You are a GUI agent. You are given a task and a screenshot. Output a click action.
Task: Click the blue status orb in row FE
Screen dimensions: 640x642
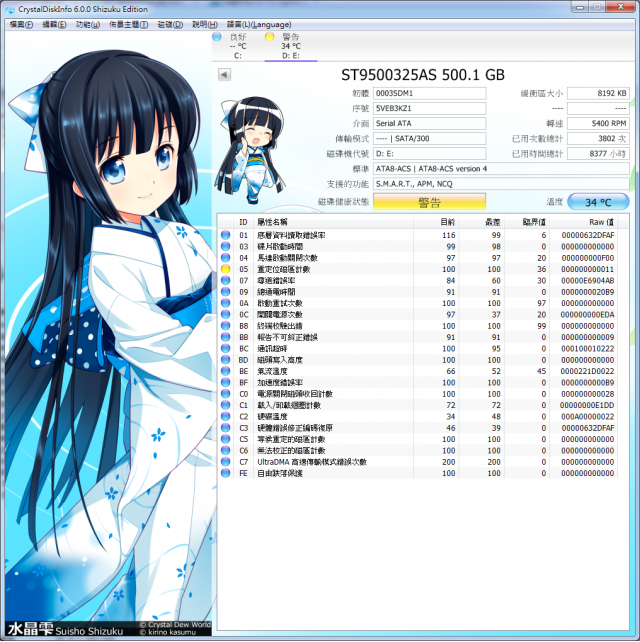[x=225, y=473]
